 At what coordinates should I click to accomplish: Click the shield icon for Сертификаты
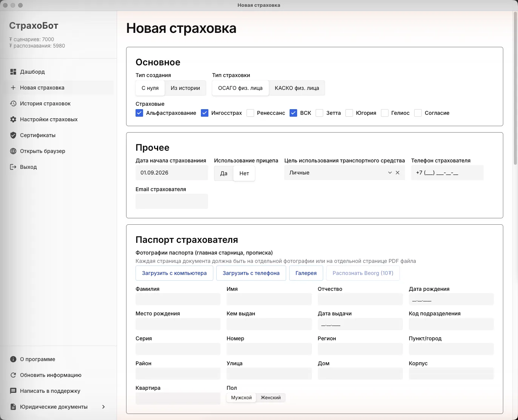click(x=13, y=135)
